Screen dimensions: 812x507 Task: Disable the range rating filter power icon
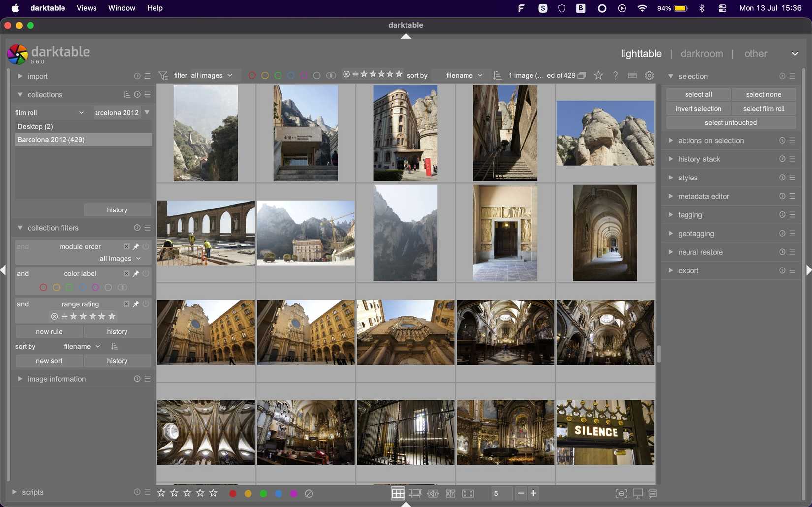(x=146, y=304)
